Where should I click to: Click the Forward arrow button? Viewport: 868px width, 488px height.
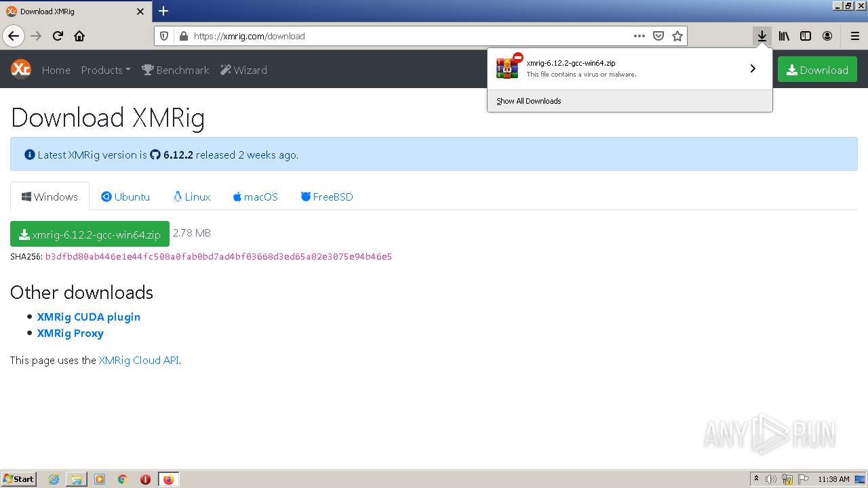click(x=37, y=36)
